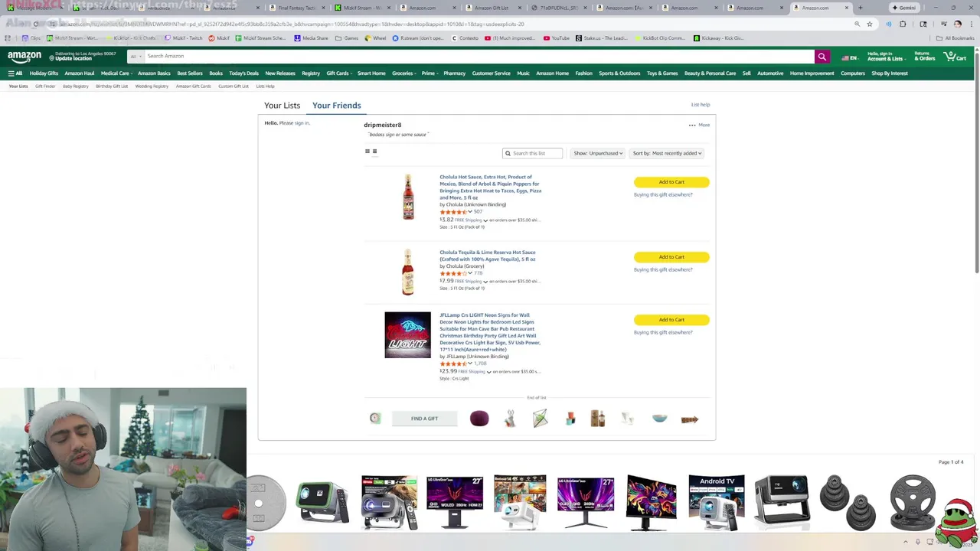Open Prime nav menu
Viewport: 980px width, 551px height.
[x=430, y=73]
